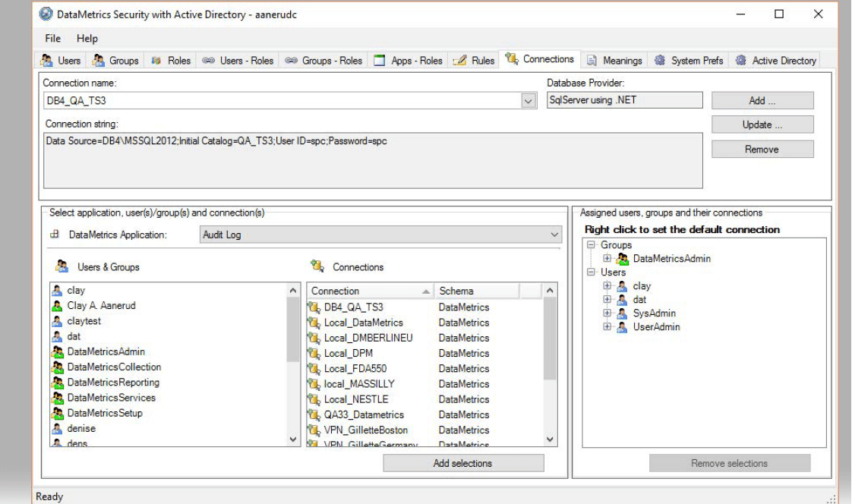Switch to the System Prefs tab
852x504 pixels.
pos(689,60)
